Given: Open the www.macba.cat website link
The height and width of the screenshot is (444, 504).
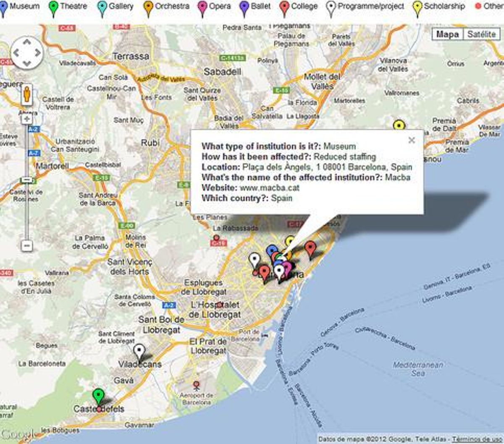Looking at the screenshot, I should click(x=269, y=188).
